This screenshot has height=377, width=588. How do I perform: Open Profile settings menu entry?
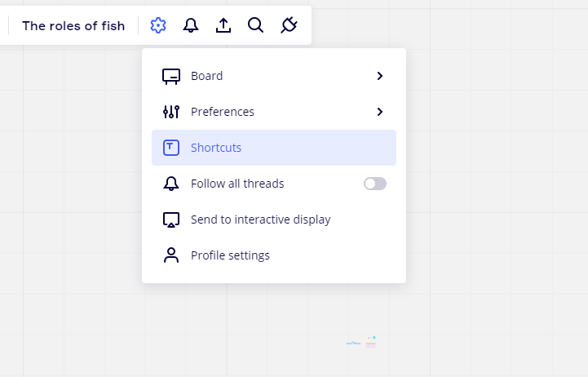[230, 255]
